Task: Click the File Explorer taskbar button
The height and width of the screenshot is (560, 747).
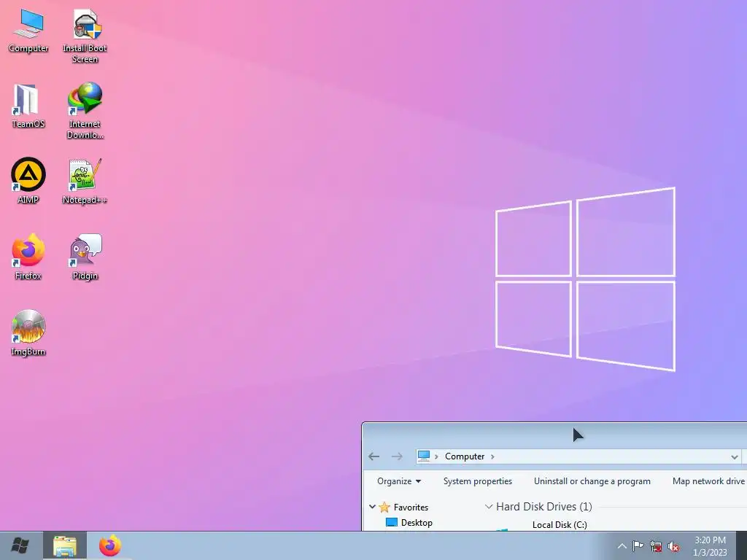Action: click(x=65, y=545)
